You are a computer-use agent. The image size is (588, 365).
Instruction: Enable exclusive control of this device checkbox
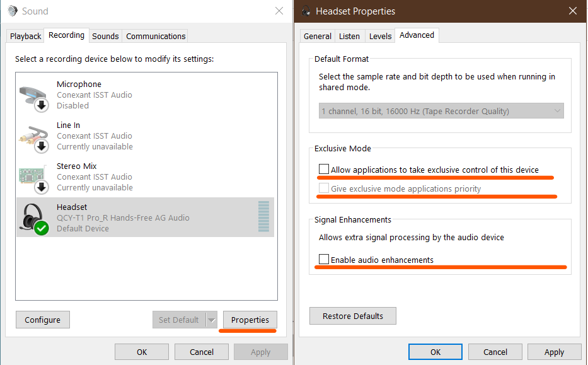(324, 170)
